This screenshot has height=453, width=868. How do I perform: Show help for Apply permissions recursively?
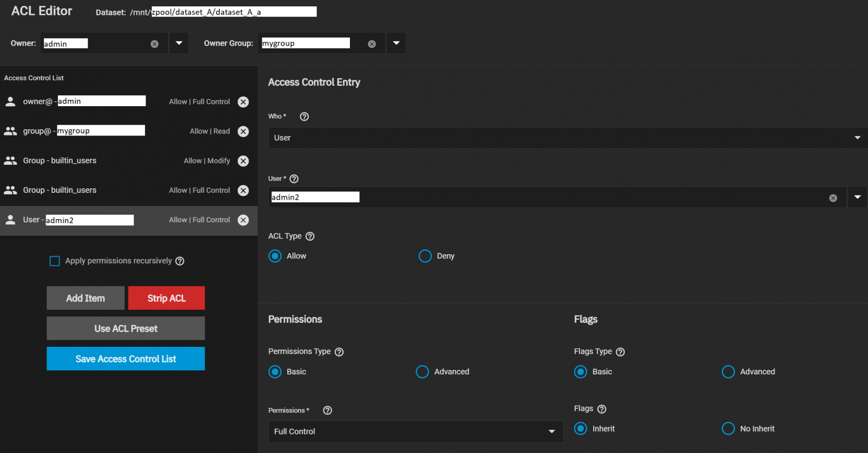click(180, 261)
